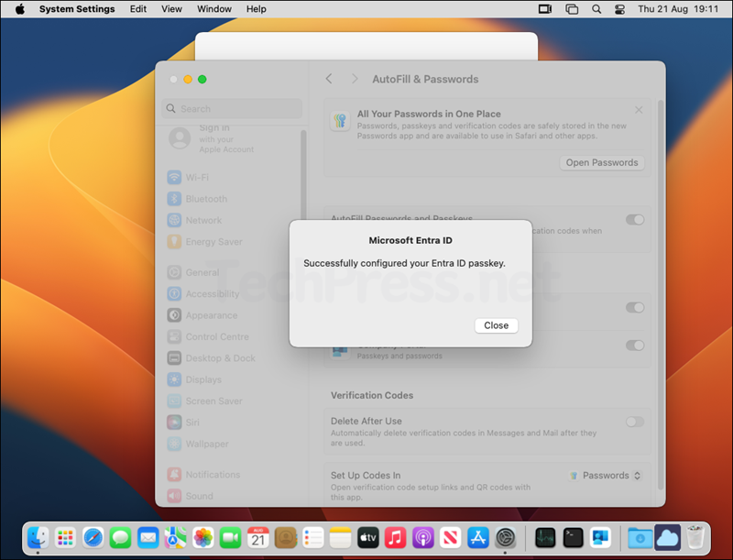Open Contacts from the Dock
Viewport: 733px width, 560px height.
[286, 538]
